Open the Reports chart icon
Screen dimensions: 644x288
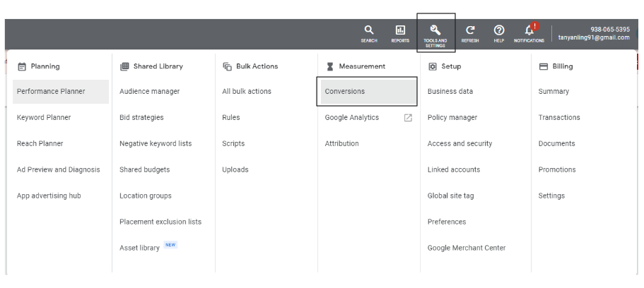(400, 30)
